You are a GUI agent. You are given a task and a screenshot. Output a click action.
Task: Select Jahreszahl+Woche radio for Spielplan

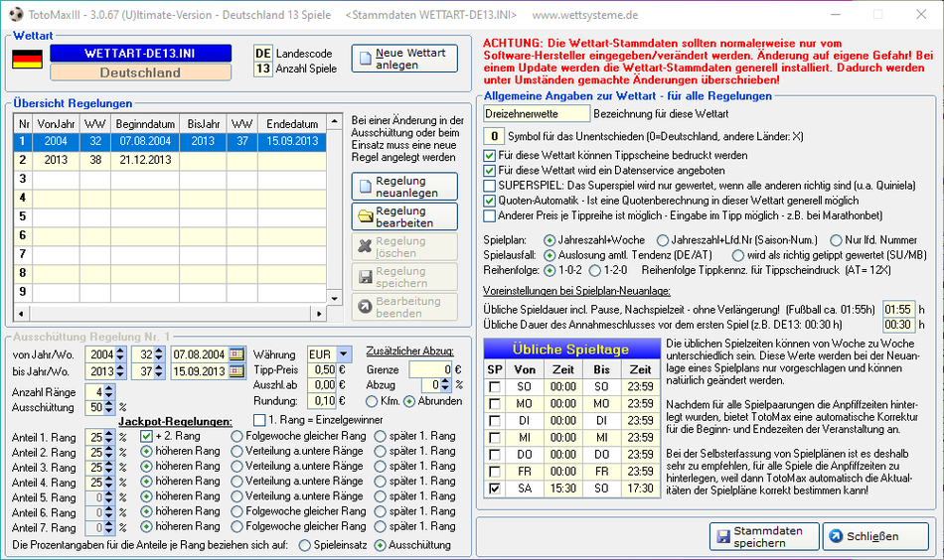[550, 240]
